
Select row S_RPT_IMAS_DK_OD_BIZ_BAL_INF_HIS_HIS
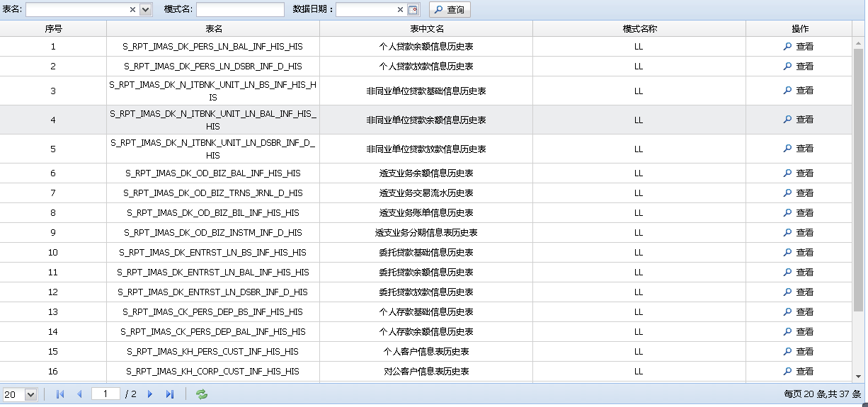[x=213, y=173]
